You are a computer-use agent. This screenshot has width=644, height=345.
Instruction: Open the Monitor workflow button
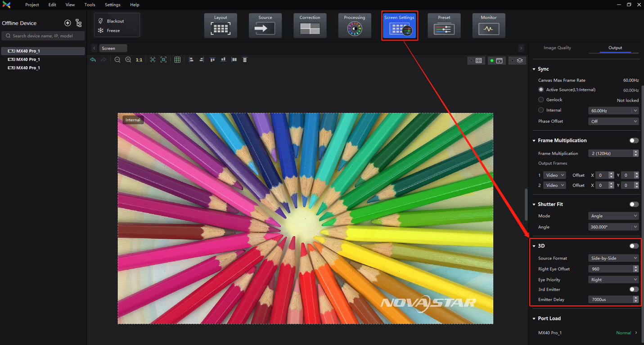pos(489,26)
